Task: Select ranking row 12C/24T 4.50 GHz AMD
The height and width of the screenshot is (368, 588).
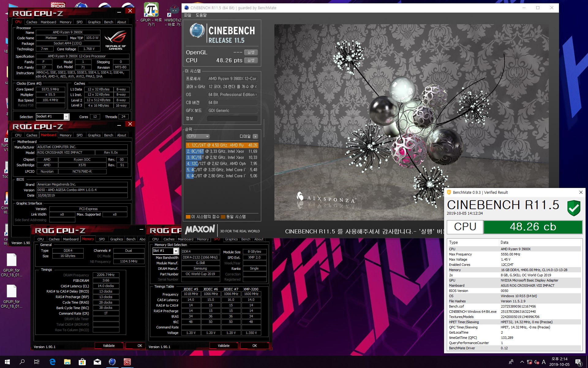Action: [222, 145]
